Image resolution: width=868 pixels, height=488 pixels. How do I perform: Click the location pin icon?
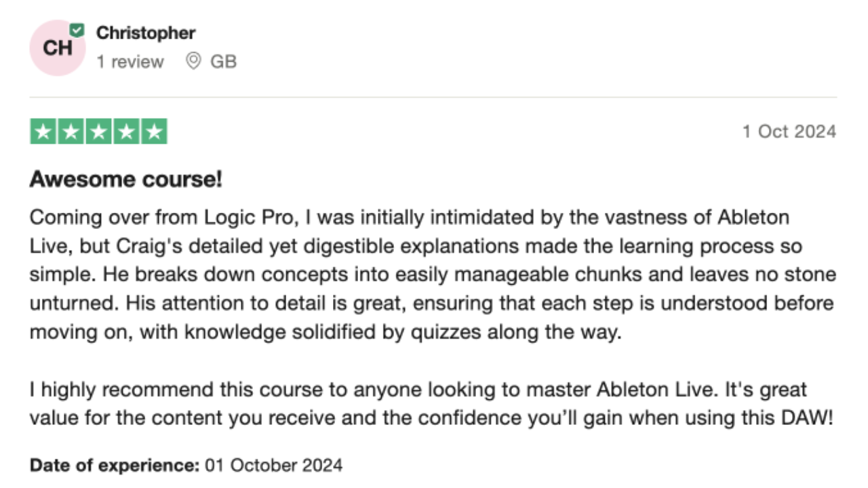(193, 62)
